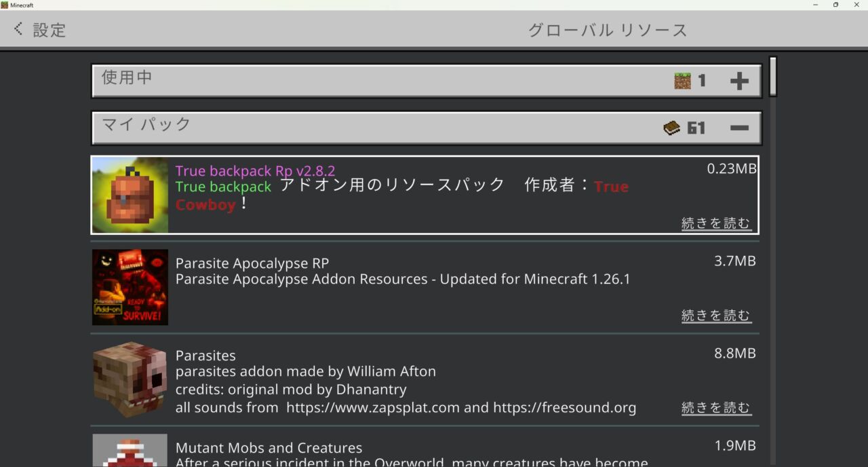The image size is (868, 467).
Task: Select the True backpack pack thumbnail
Action: (130, 195)
